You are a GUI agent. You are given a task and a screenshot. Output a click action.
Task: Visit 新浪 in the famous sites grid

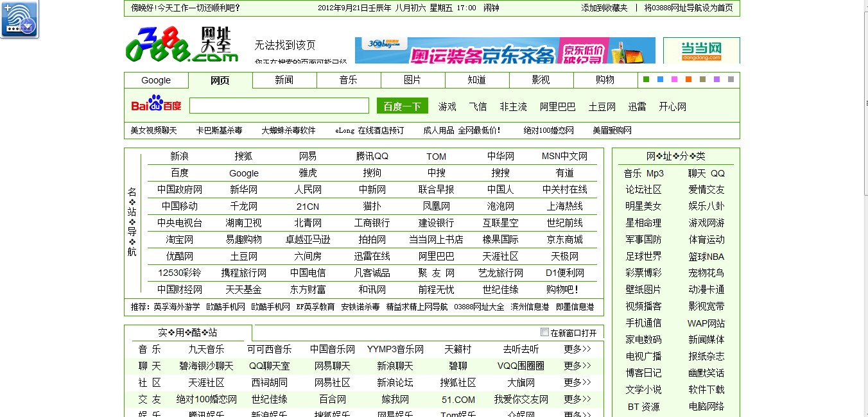180,157
